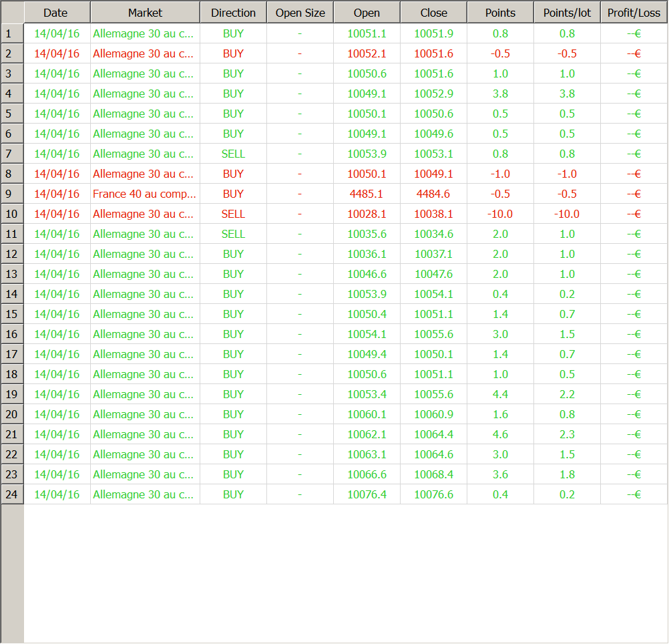Click open price 10053.9 in row 7
669x644 pixels.
pos(367,154)
